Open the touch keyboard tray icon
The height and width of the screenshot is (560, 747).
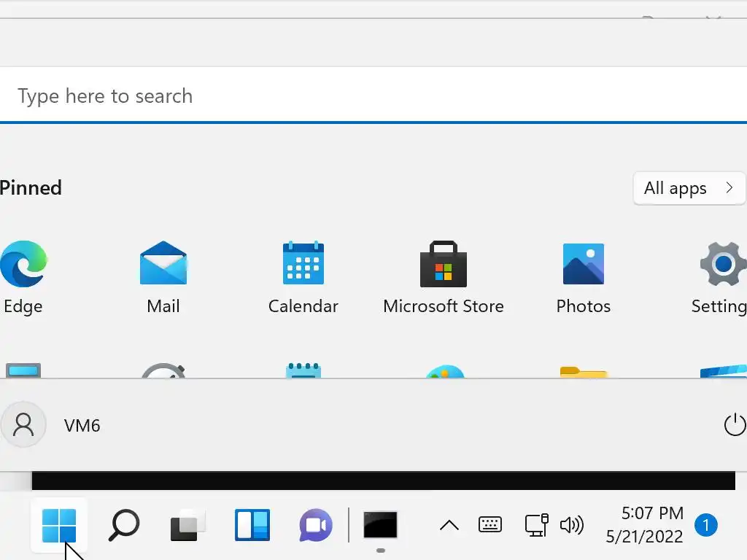tap(489, 525)
